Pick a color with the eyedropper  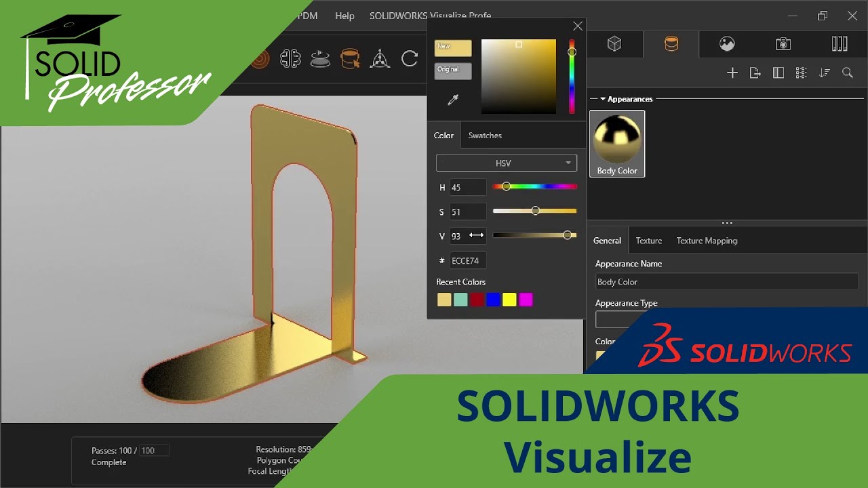tap(453, 100)
